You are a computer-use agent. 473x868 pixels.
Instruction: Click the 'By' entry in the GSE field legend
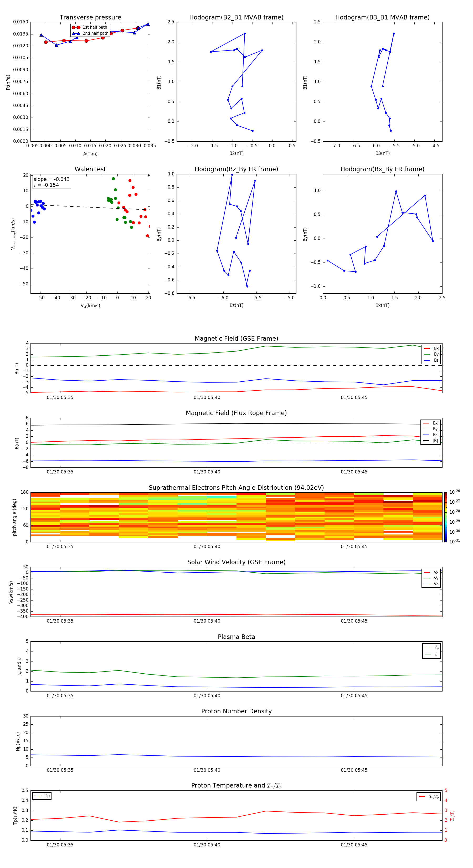431,354
